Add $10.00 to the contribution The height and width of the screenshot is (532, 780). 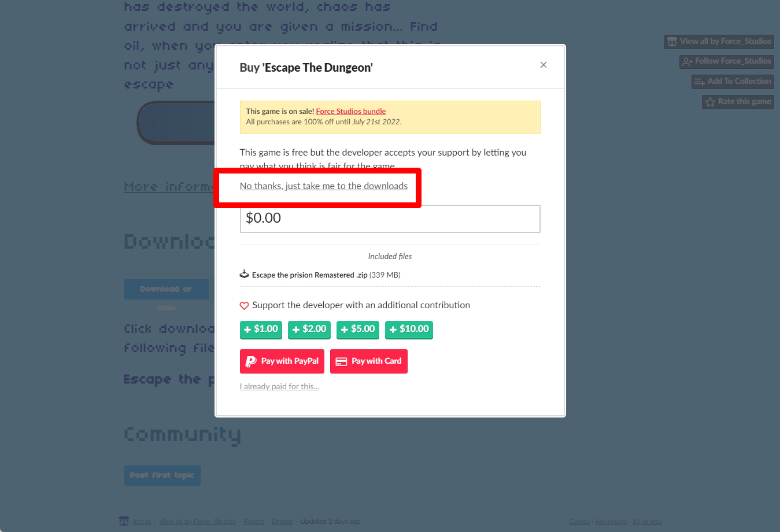pos(409,330)
